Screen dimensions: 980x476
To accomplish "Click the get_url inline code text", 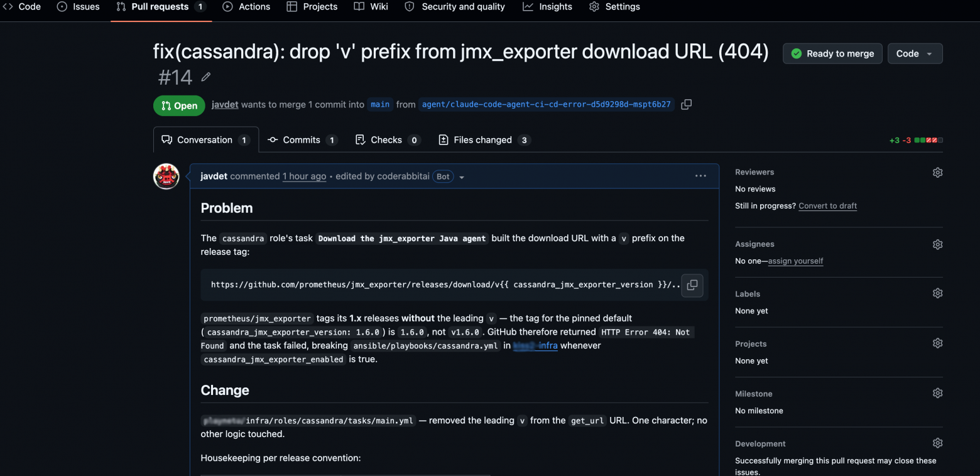I will tap(587, 421).
